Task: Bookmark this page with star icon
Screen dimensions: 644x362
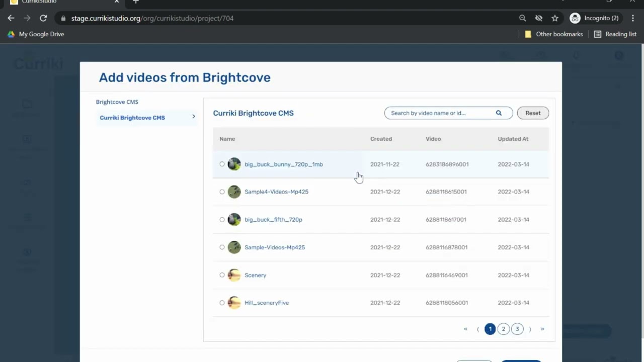Action: [555, 18]
